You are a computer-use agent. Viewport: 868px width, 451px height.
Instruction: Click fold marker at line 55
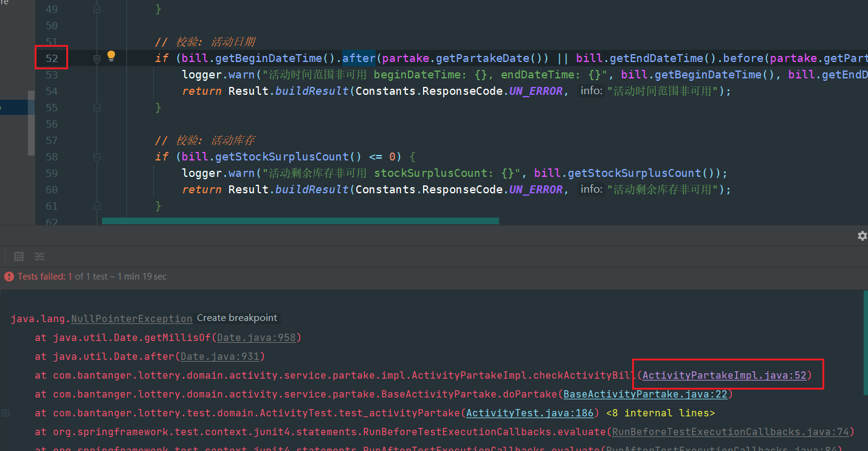pyautogui.click(x=97, y=108)
